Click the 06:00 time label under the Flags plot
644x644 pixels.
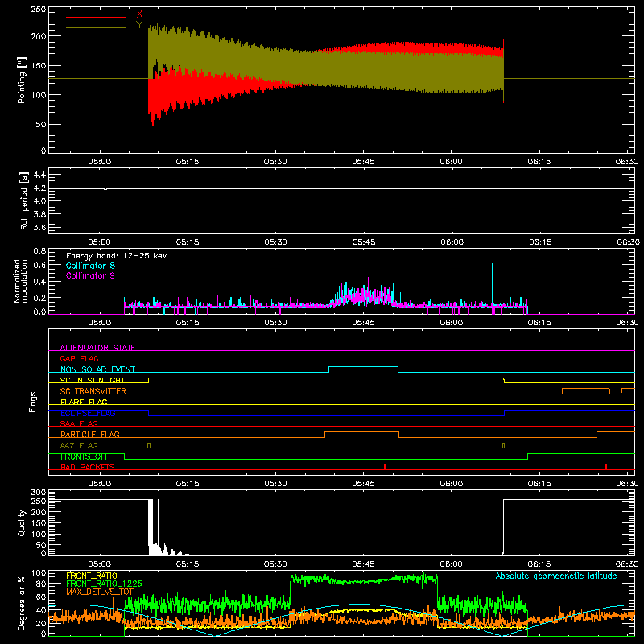click(451, 484)
